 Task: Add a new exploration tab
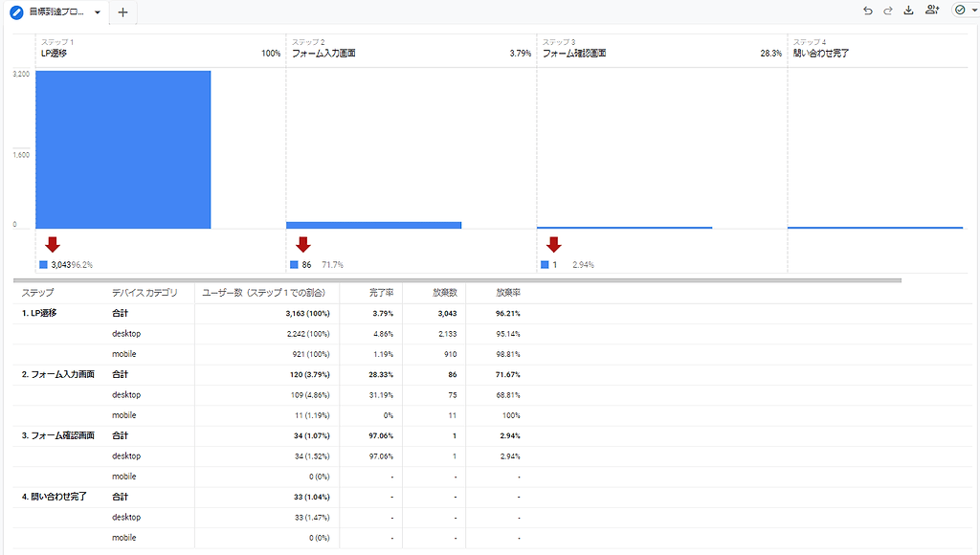(123, 11)
